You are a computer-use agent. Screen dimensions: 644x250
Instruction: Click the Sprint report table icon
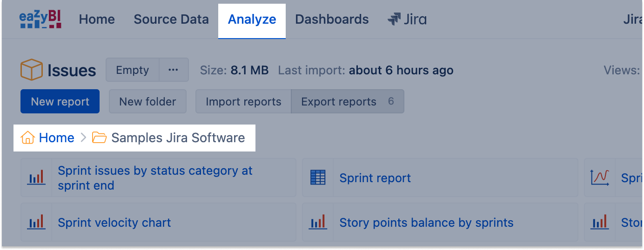coord(318,178)
